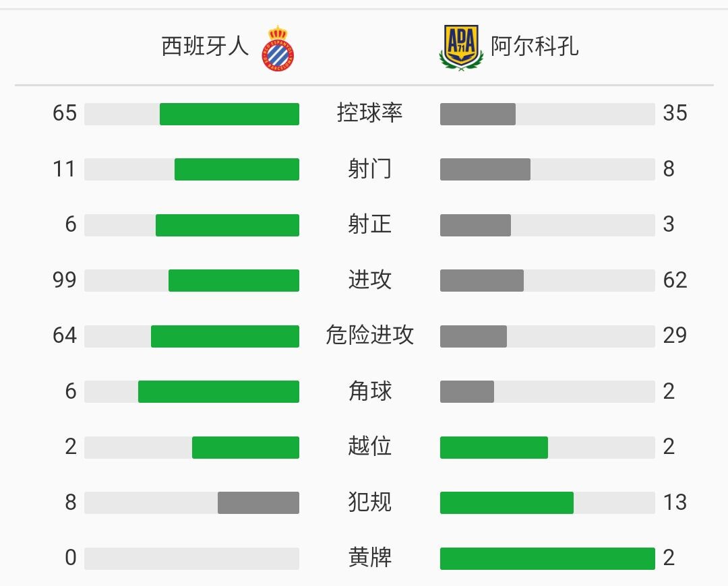The width and height of the screenshot is (728, 586).
Task: Select the 越位 offside label
Action: [369, 447]
